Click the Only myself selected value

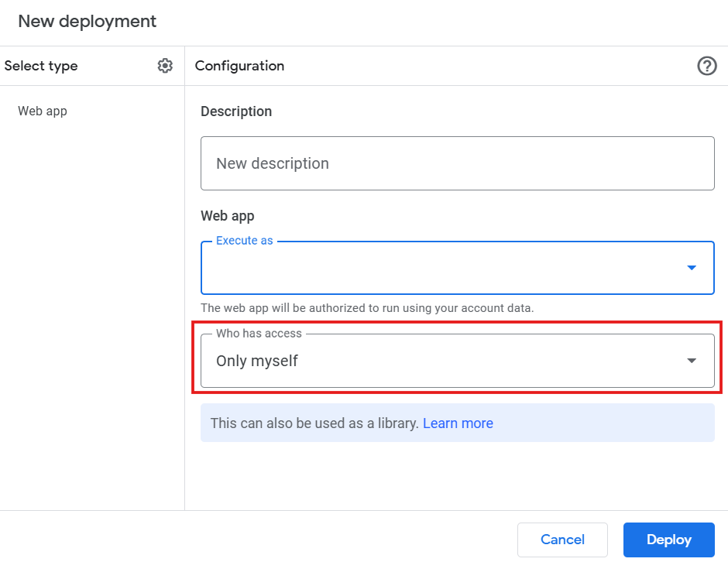(x=257, y=361)
